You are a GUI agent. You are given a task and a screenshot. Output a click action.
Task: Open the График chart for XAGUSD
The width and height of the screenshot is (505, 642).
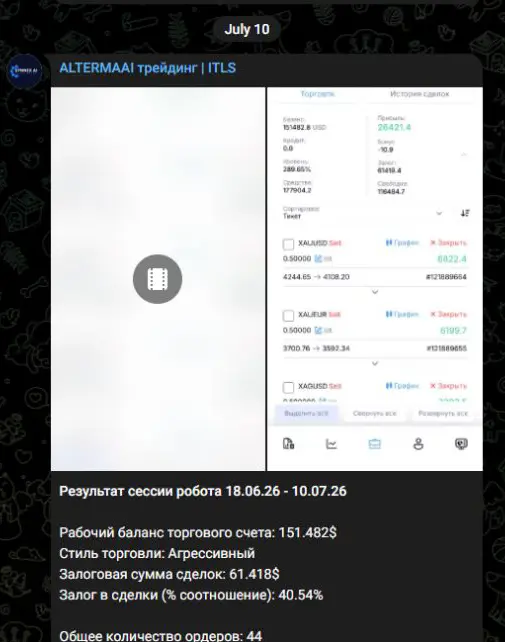402,386
